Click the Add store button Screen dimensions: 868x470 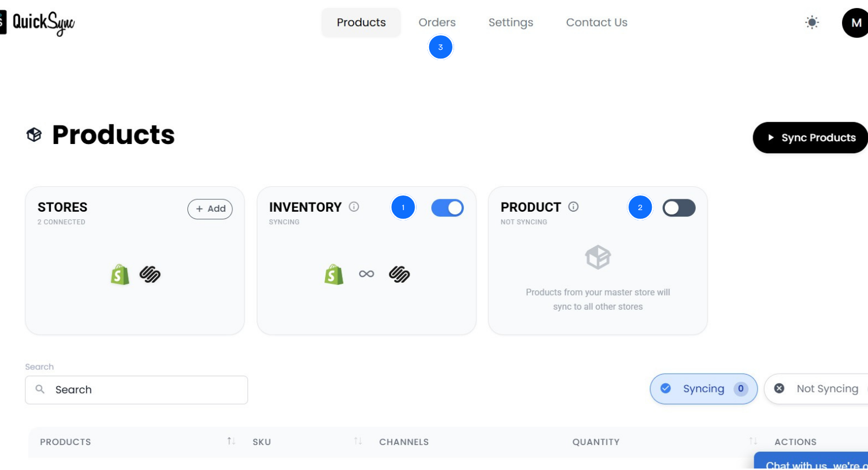pyautogui.click(x=210, y=209)
